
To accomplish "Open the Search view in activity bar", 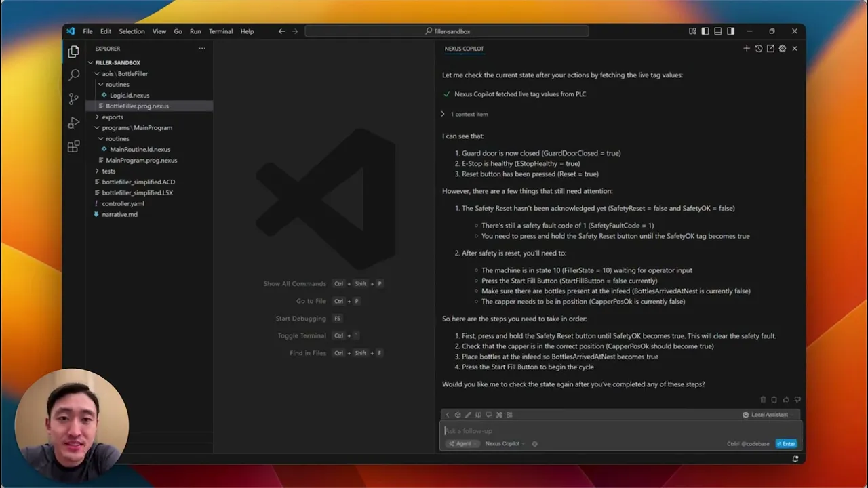I will [x=73, y=75].
